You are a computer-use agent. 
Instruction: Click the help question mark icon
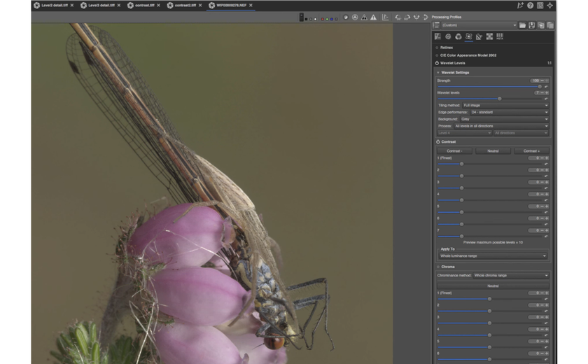pyautogui.click(x=531, y=5)
